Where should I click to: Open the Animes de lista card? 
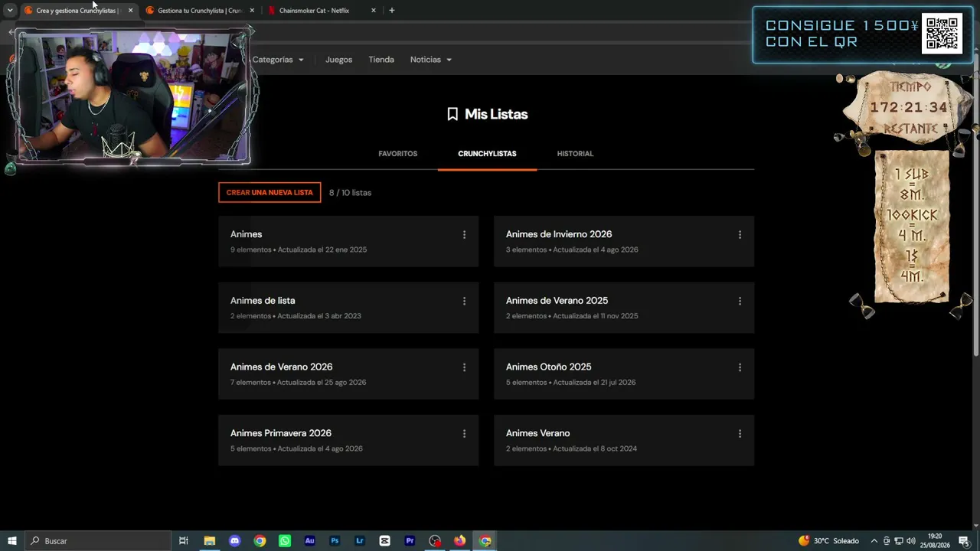point(348,308)
